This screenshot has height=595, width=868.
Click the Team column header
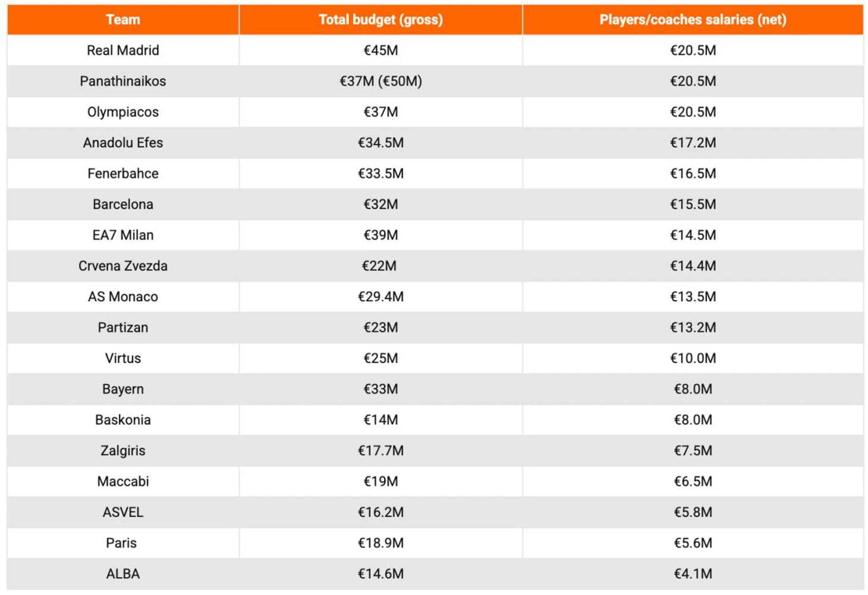click(x=123, y=20)
